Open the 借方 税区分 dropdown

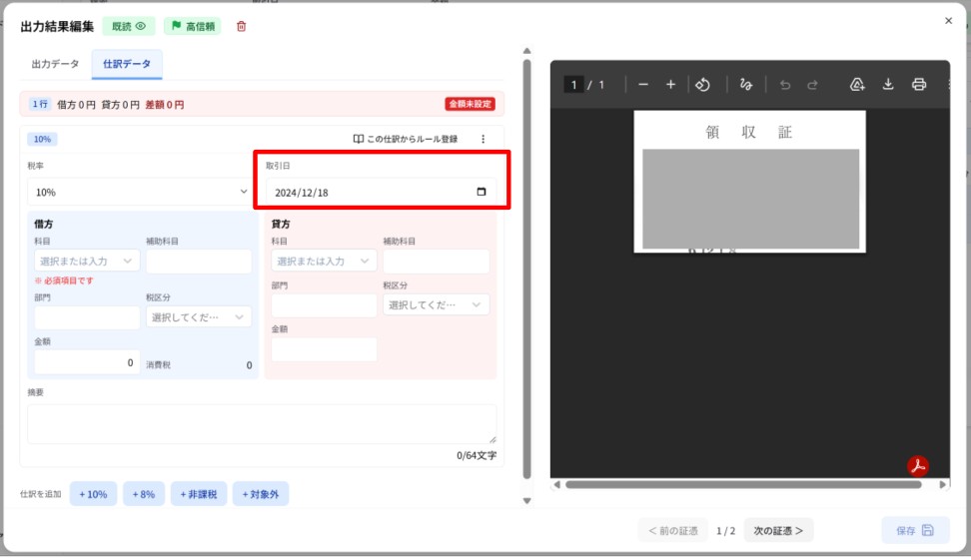199,317
